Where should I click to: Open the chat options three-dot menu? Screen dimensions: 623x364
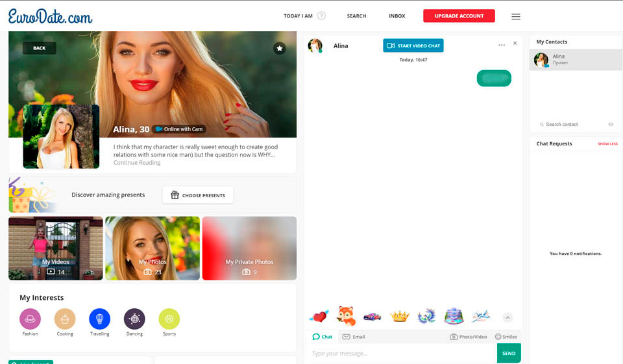pyautogui.click(x=502, y=45)
